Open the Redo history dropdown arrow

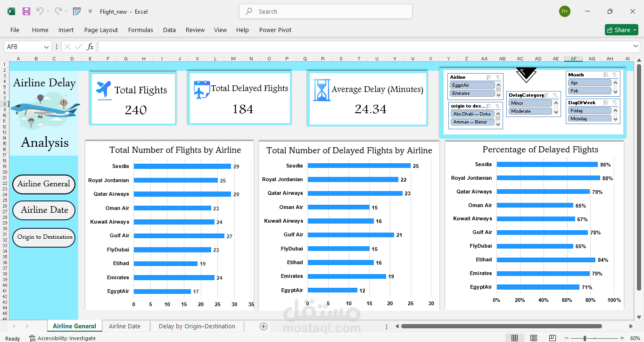[66, 11]
